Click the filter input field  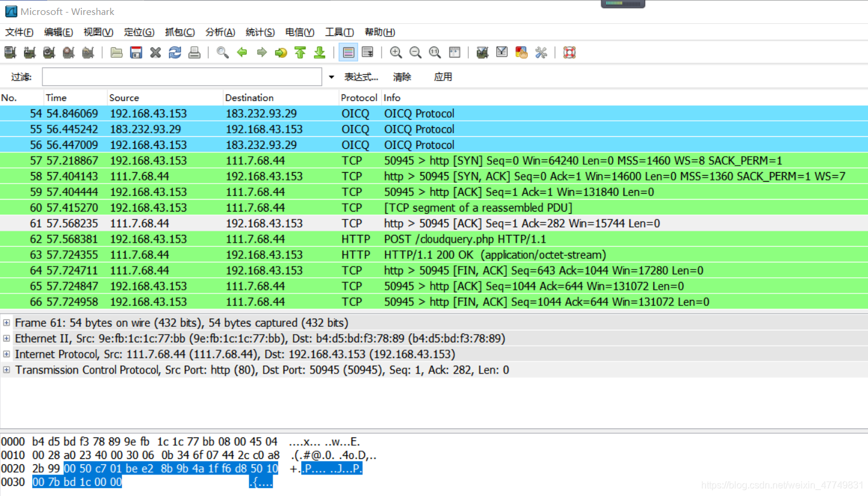click(x=182, y=76)
